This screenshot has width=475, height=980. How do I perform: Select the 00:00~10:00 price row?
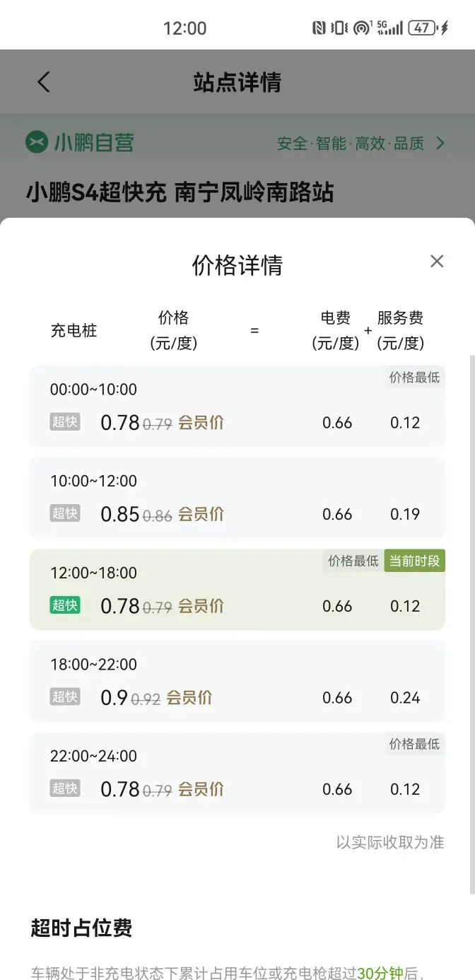(x=237, y=407)
